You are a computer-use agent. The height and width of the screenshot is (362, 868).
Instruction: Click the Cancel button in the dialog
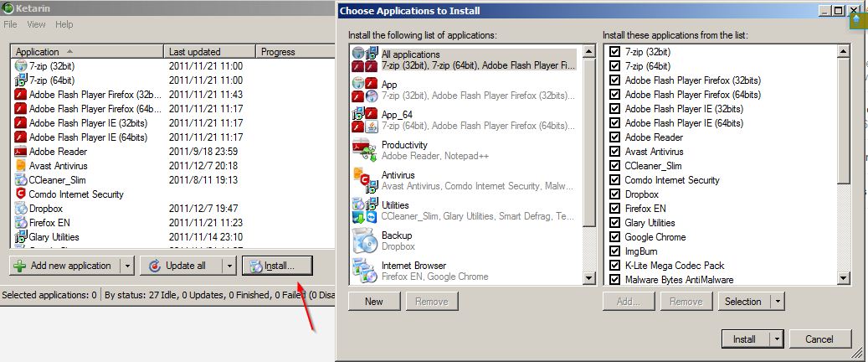click(x=819, y=339)
